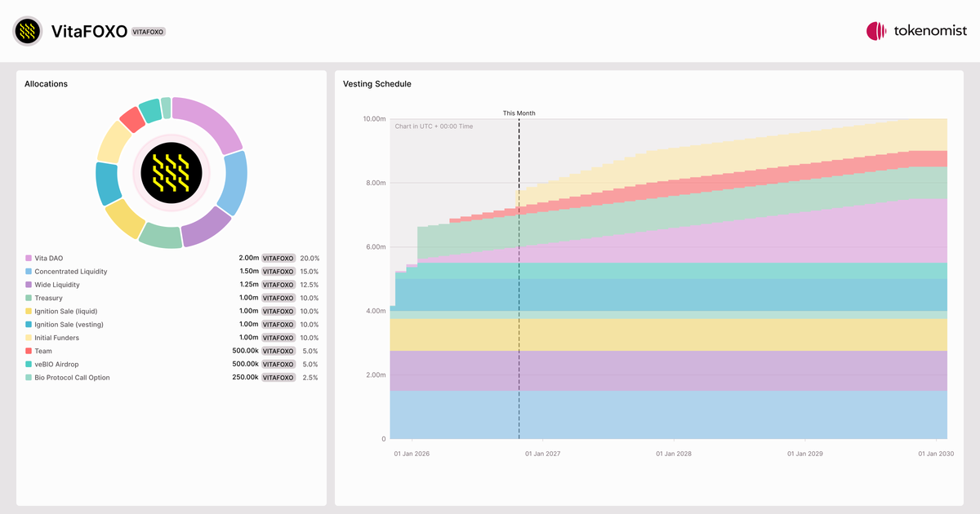Viewport: 980px width, 514px height.
Task: Click the veBIO Airdrop label
Action: click(x=57, y=364)
